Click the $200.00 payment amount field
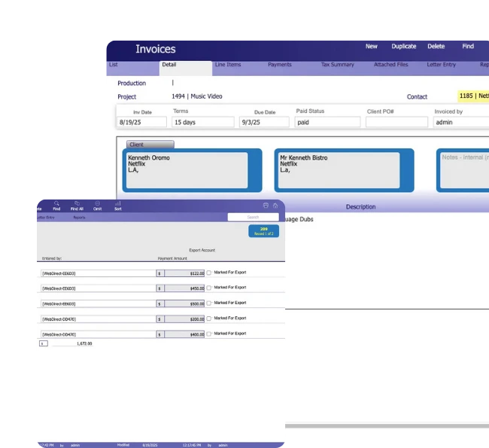 click(x=184, y=318)
